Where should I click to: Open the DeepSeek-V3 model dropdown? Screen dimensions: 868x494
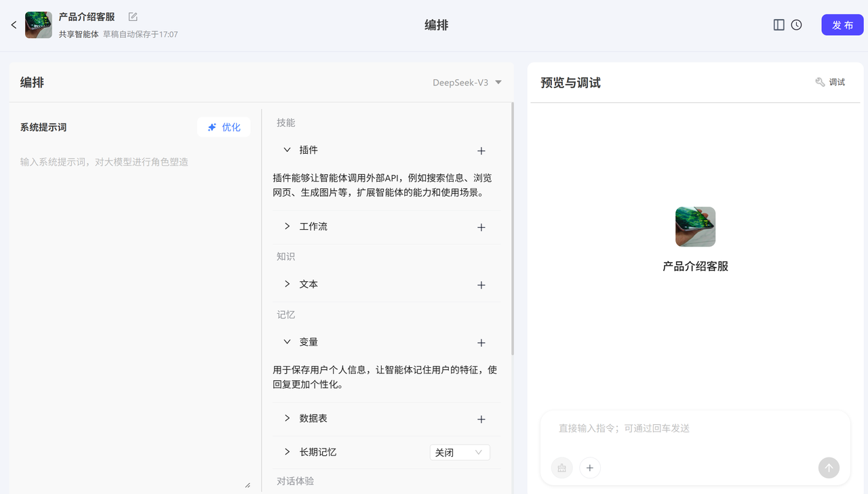pos(467,83)
